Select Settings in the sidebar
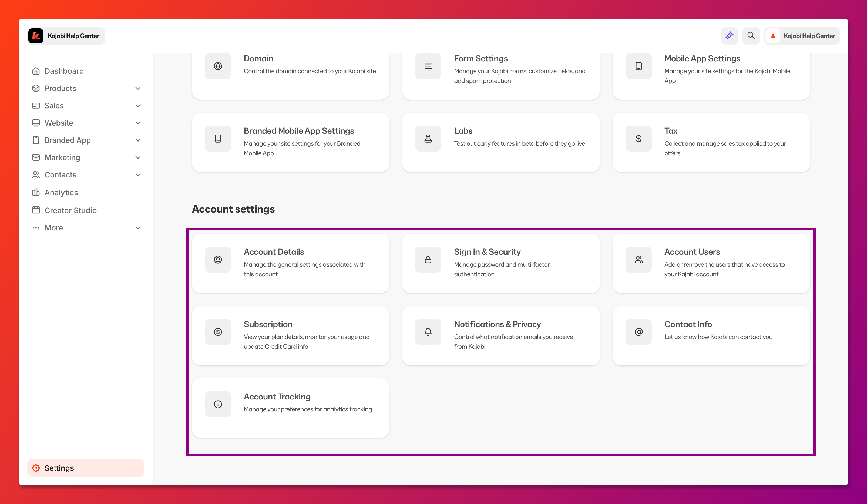 click(x=86, y=468)
